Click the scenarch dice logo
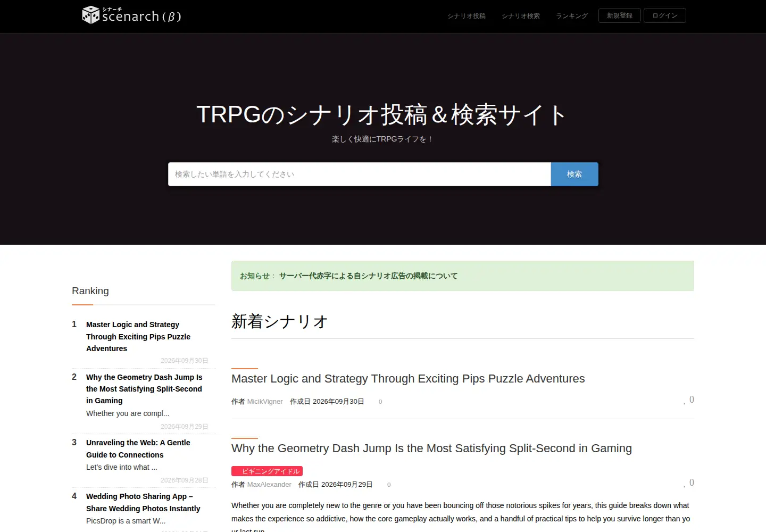766x532 pixels. pyautogui.click(x=132, y=15)
